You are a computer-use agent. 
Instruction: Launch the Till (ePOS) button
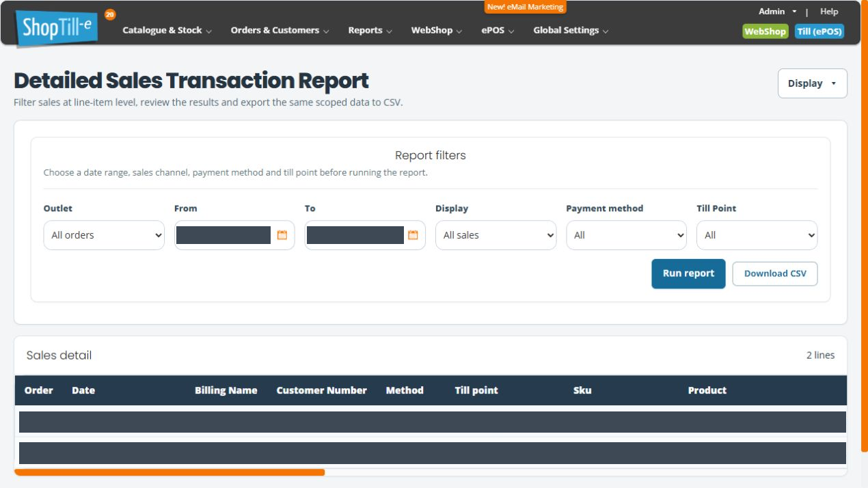tap(819, 31)
